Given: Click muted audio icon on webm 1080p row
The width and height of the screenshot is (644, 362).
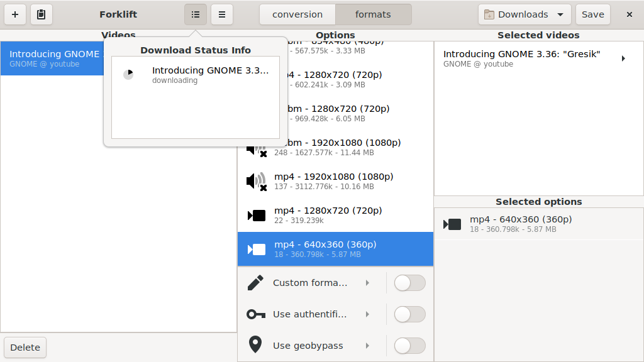Looking at the screenshot, I should tap(257, 150).
